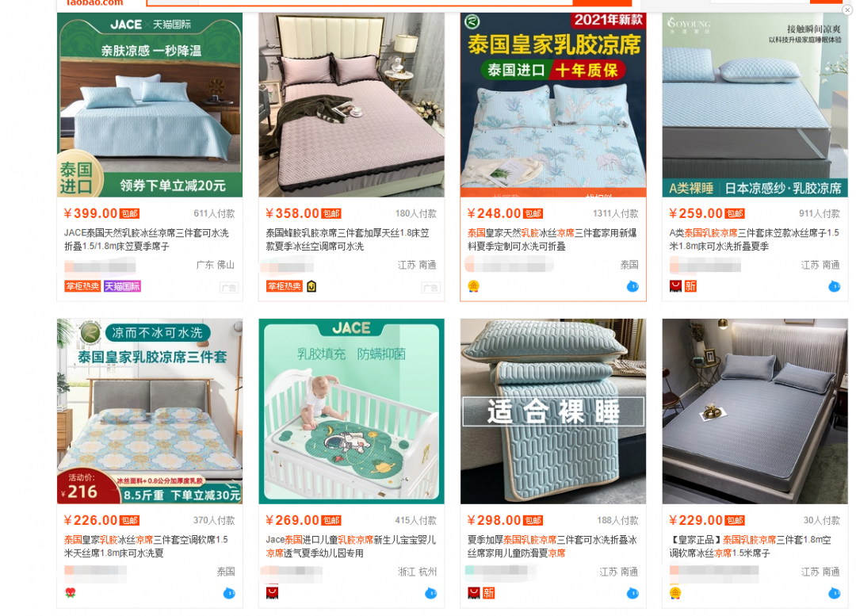
Task: Click the blue Wangwang chat icon on the ¥248.00 item
Action: 632,286
